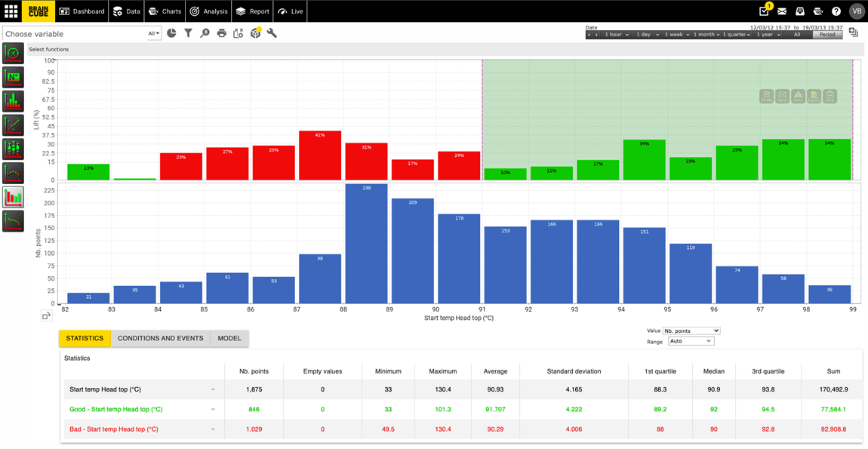Open the to-do checklist notifications
This screenshot has width=868, height=449.
[764, 11]
